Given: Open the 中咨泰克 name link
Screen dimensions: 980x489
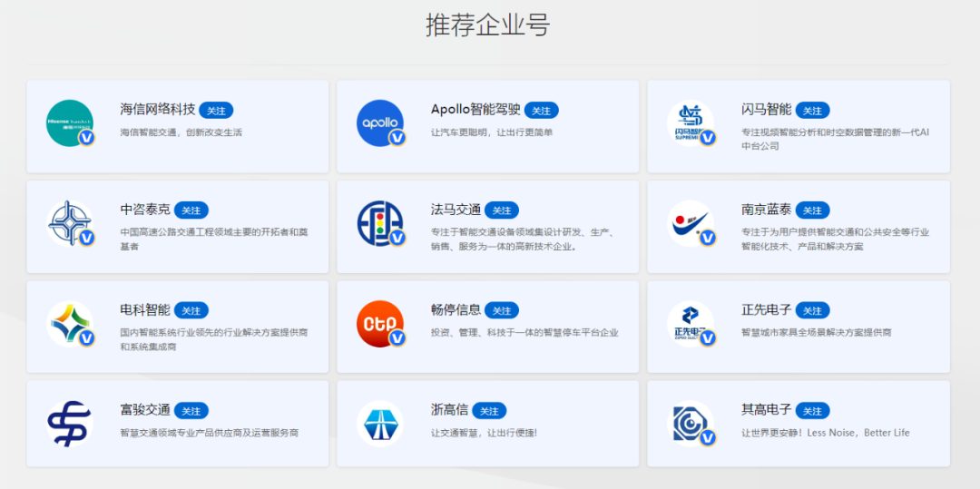Looking at the screenshot, I should click(145, 210).
